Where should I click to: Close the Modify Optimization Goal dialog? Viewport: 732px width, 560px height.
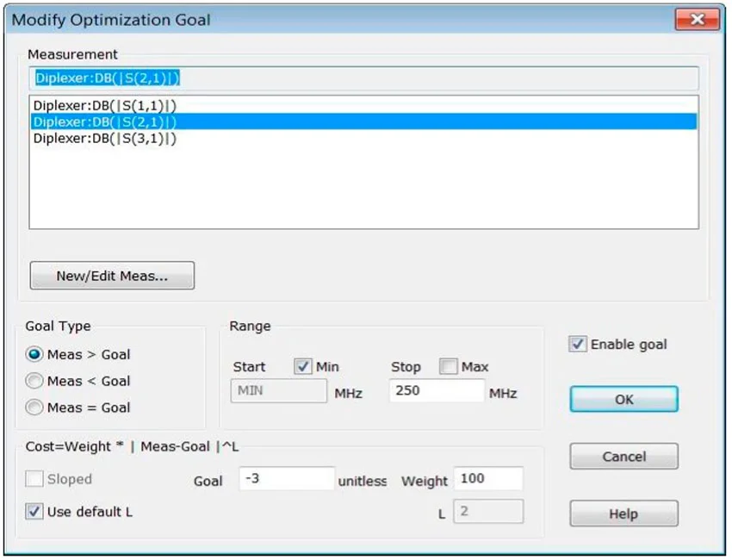696,20
